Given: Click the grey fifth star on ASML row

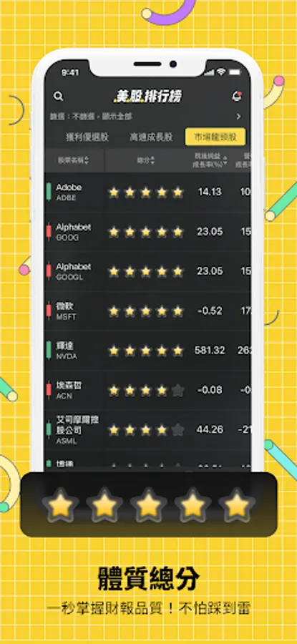Looking at the screenshot, I should point(178,430).
